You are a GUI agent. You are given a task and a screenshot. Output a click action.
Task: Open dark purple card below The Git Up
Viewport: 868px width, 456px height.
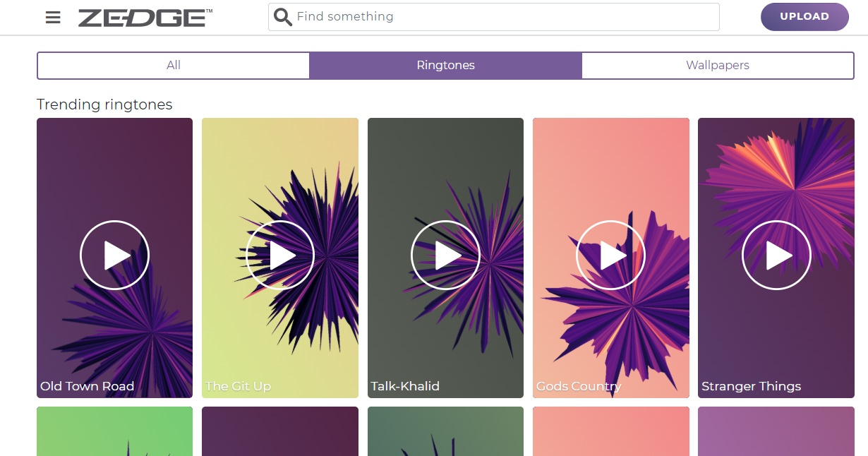280,431
